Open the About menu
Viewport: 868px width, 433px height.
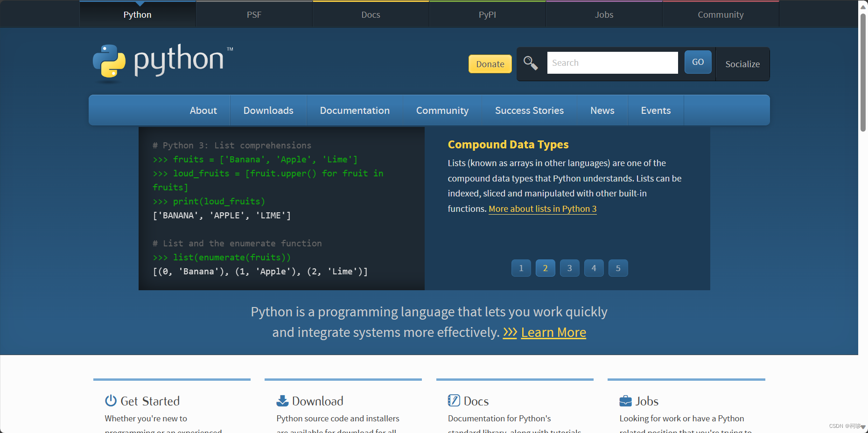(203, 111)
